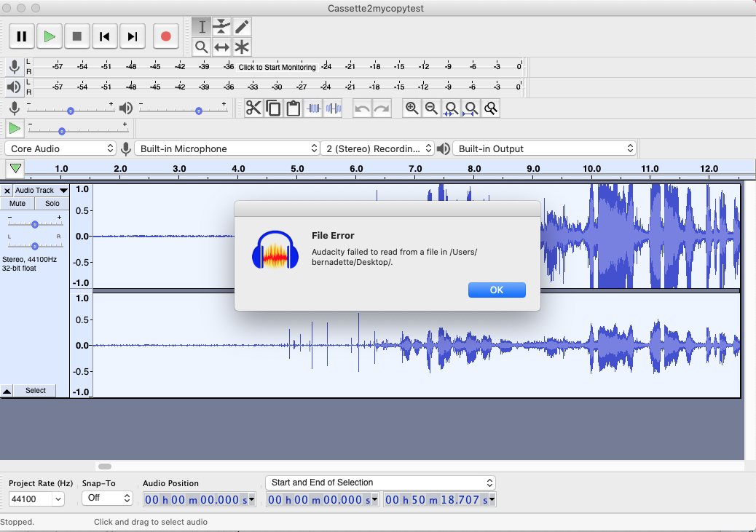756x532 pixels.
Task: Click the microphone icon beside the recording slider
Action: (15, 108)
